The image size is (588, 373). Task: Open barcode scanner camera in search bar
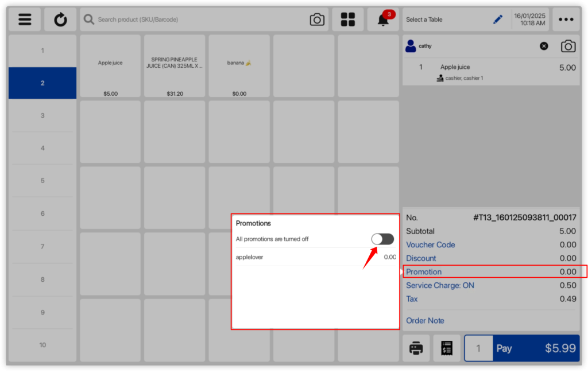click(x=317, y=20)
